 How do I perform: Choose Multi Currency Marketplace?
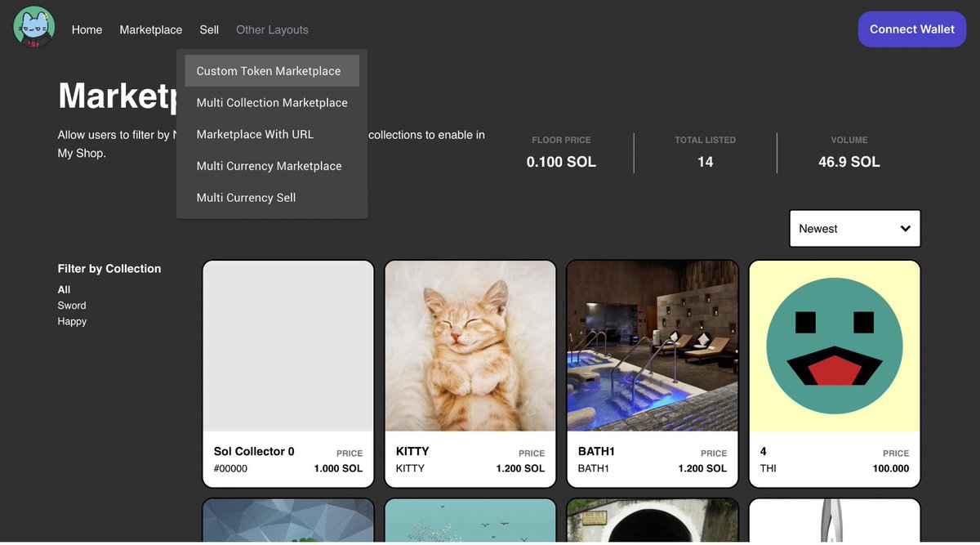click(x=272, y=166)
